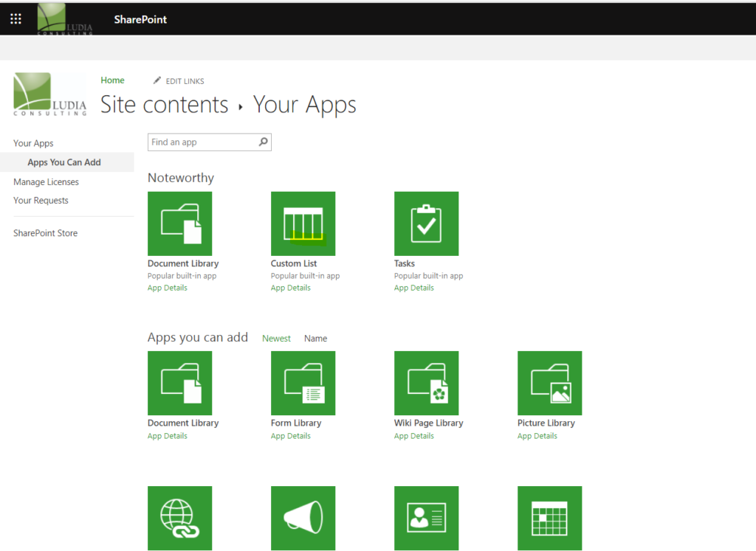This screenshot has width=756, height=551.
Task: Select the Custom List app tile
Action: tap(303, 223)
